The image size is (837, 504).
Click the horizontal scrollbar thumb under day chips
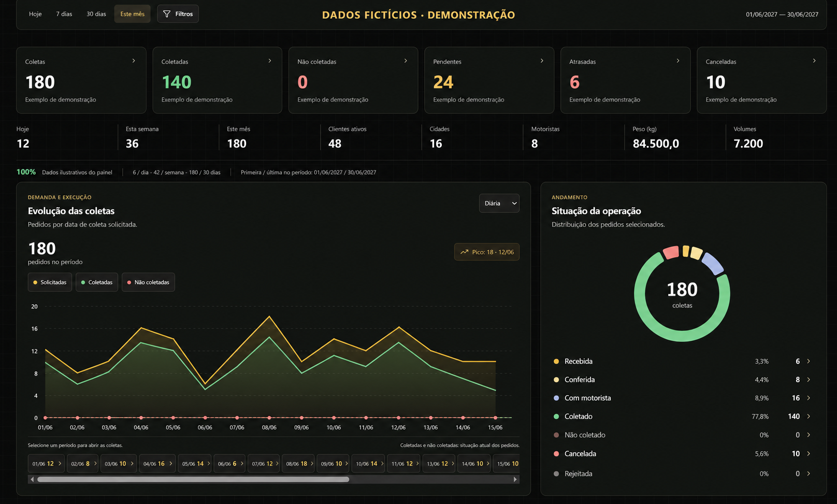(x=193, y=479)
